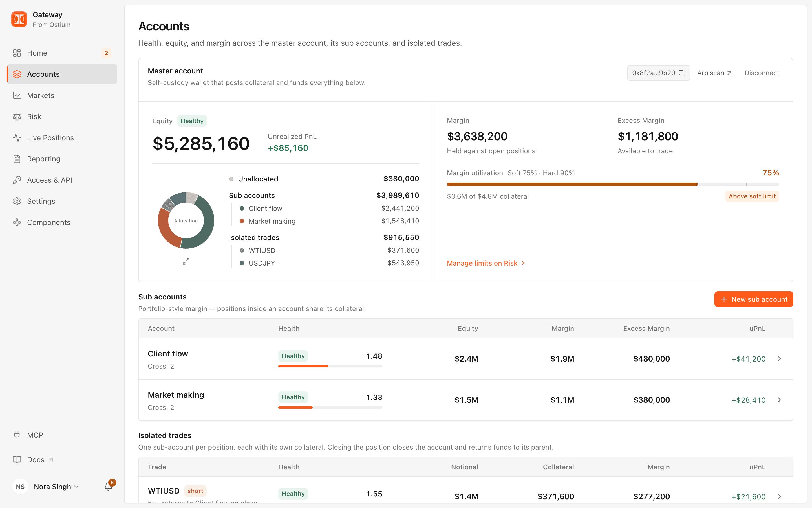Click the Risk scales icon
This screenshot has height=508, width=812.
click(x=17, y=117)
